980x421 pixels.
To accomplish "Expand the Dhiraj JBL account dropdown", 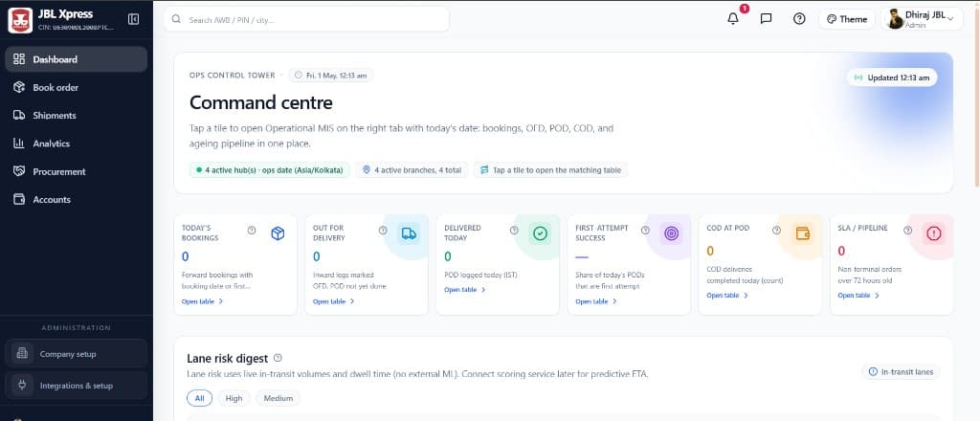I will point(922,19).
